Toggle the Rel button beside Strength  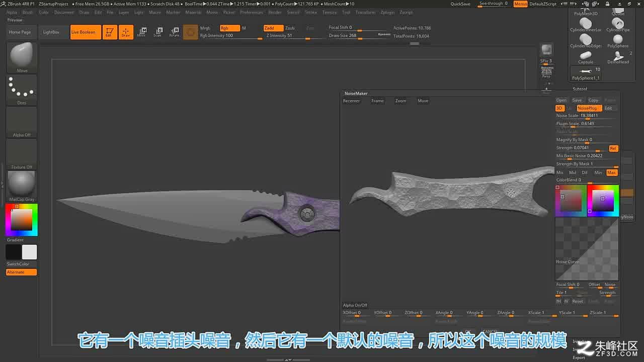(x=613, y=148)
